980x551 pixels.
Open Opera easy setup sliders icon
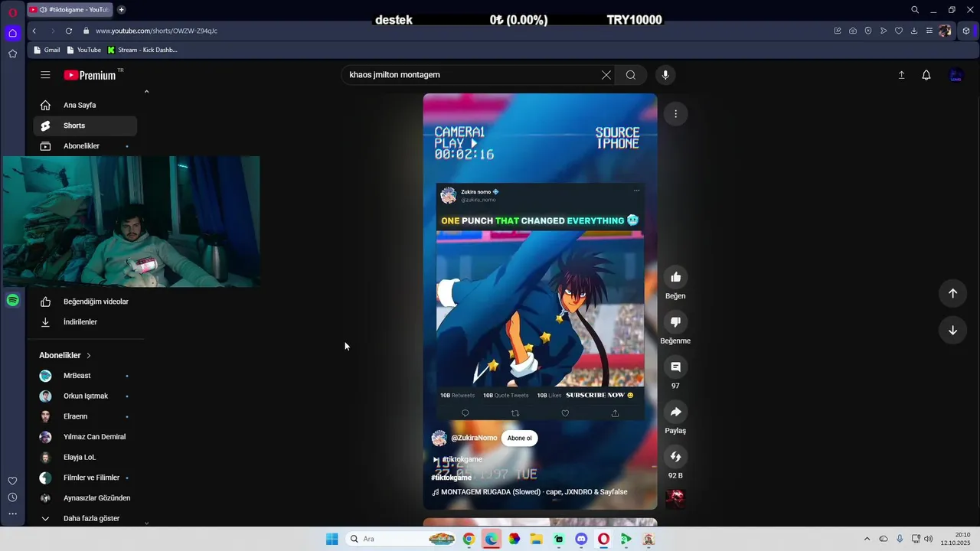[x=929, y=31]
